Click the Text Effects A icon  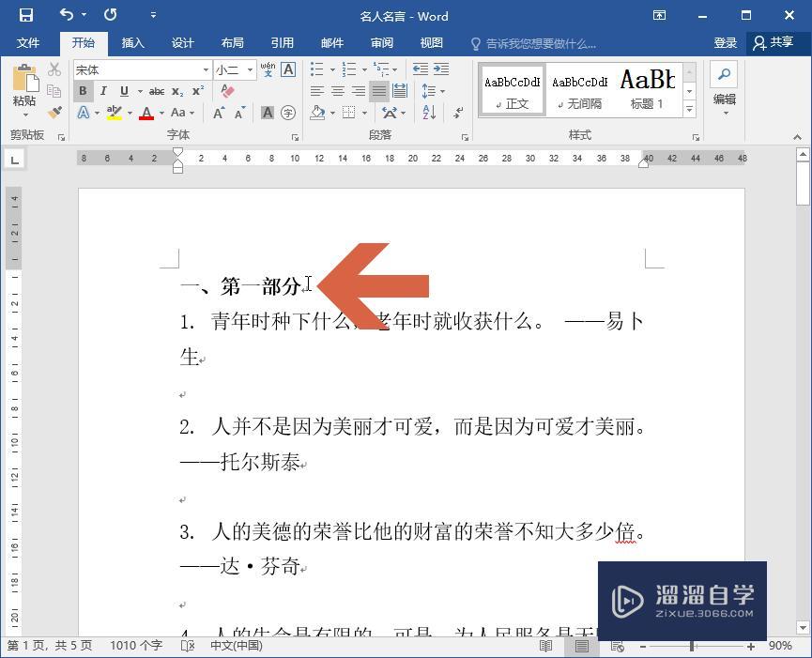pos(84,113)
